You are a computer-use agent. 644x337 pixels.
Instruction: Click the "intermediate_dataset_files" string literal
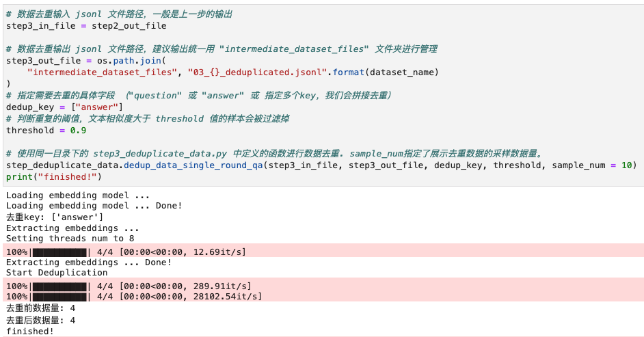[103, 72]
